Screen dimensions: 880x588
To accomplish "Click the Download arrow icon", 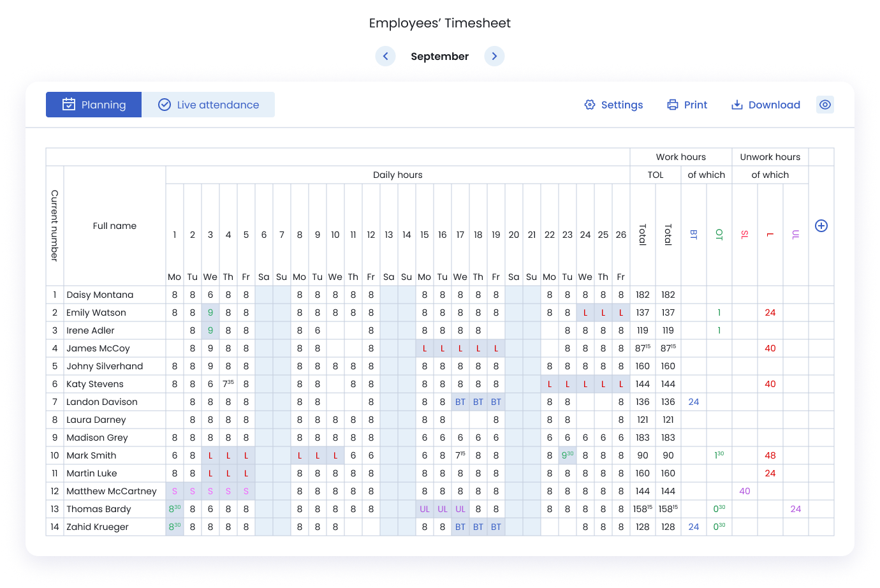I will tap(737, 105).
